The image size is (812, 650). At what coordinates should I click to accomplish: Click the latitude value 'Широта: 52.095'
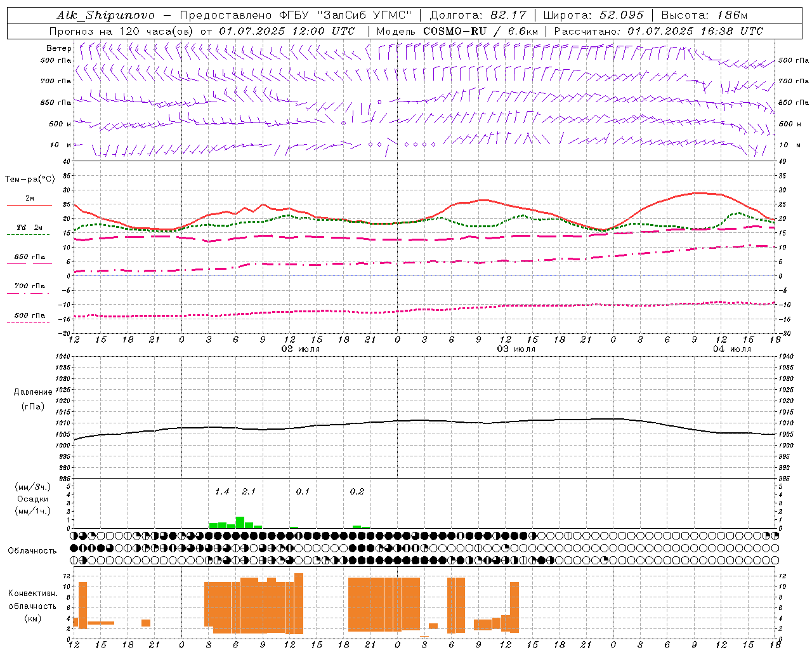coord(594,15)
